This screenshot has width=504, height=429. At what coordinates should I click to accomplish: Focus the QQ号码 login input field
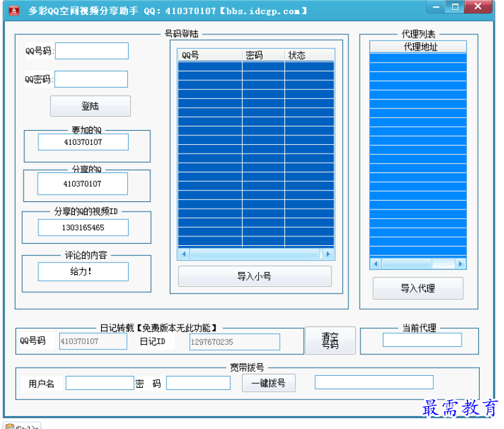pyautogui.click(x=92, y=51)
